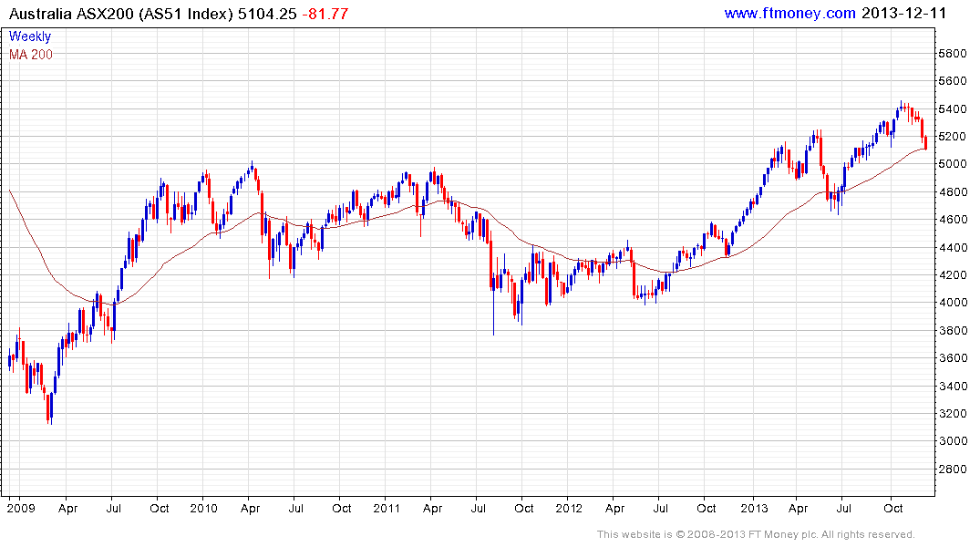Click the 2013 year label on time axis
Viewport: 980px width, 547px height.
click(754, 508)
